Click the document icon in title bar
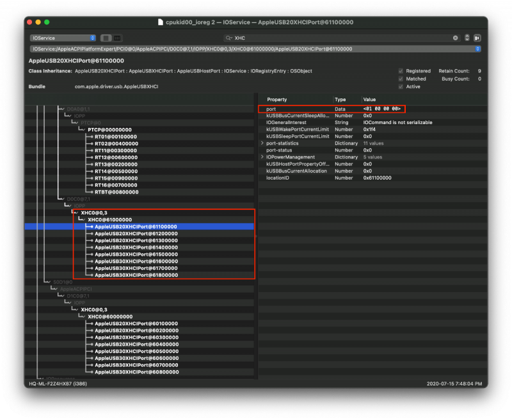 [x=161, y=22]
